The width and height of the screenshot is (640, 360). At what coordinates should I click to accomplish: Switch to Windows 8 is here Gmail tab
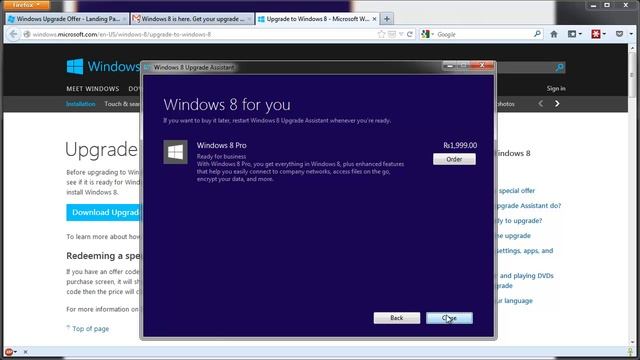pyautogui.click(x=192, y=19)
